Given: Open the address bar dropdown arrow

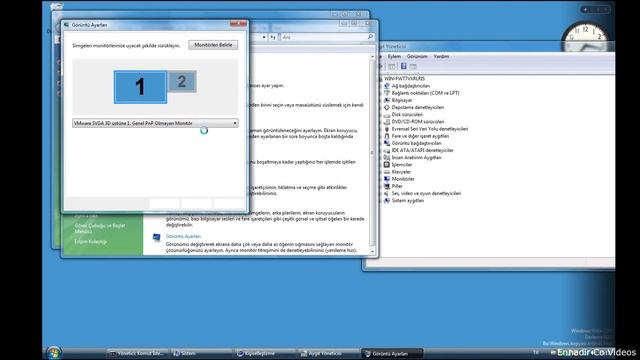Looking at the screenshot, I should click(x=264, y=37).
